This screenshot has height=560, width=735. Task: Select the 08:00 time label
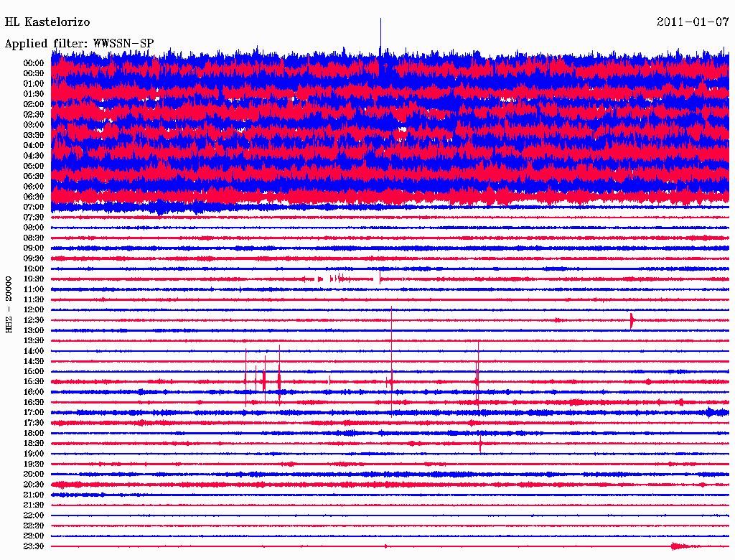pos(34,228)
